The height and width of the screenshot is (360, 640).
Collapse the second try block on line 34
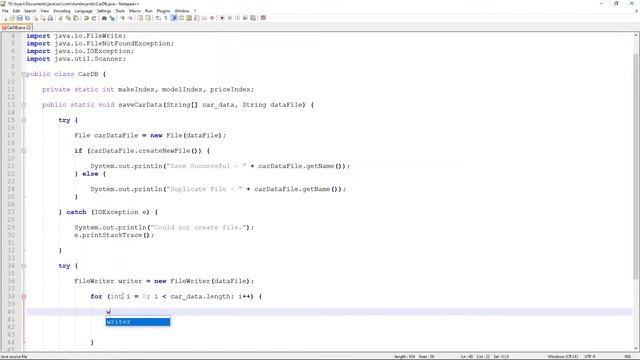(24, 266)
